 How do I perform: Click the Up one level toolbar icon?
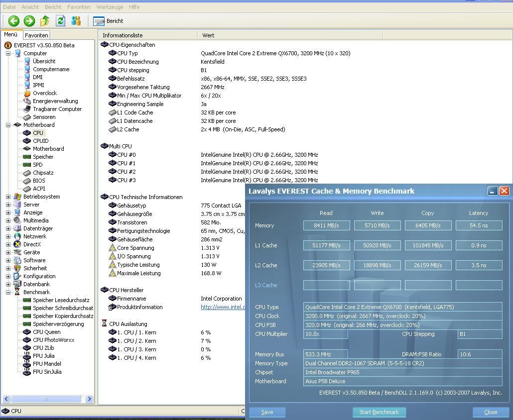point(45,21)
